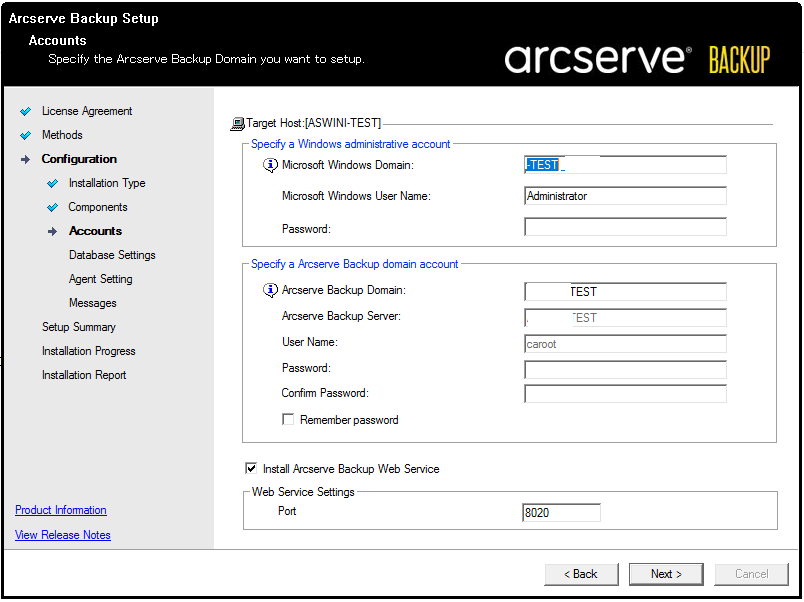Click the Confirm Password input field
This screenshot has width=804, height=602.
click(x=625, y=393)
